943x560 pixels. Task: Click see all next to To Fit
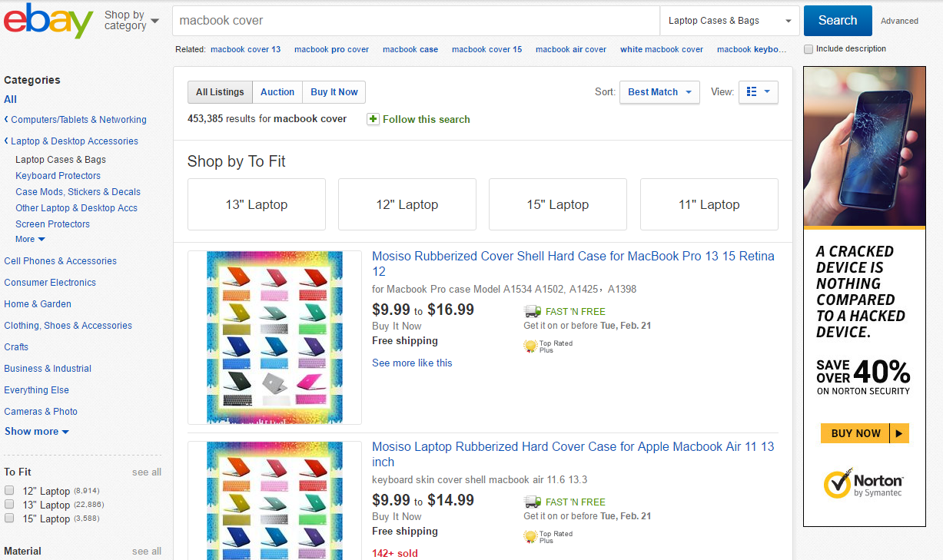(x=147, y=472)
